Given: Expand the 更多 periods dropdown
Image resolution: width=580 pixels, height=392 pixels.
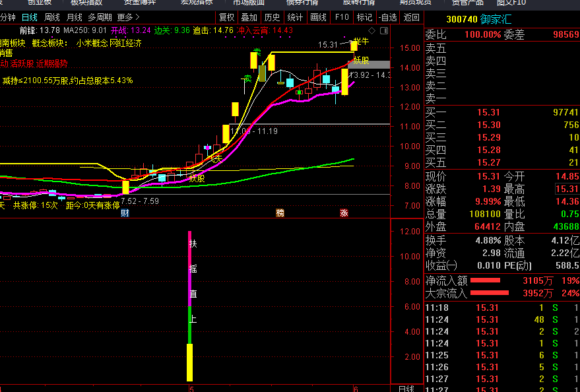Looking at the screenshot, I should [x=128, y=17].
